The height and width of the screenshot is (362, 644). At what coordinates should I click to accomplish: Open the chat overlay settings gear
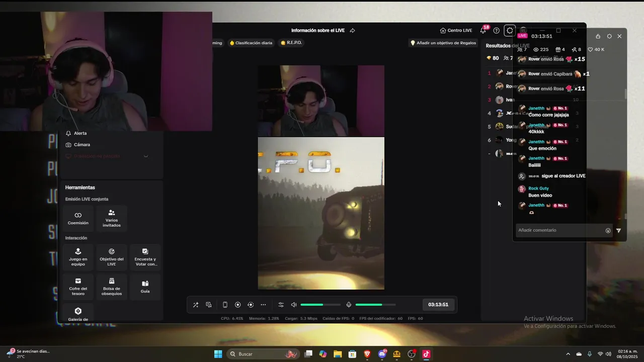[609, 36]
